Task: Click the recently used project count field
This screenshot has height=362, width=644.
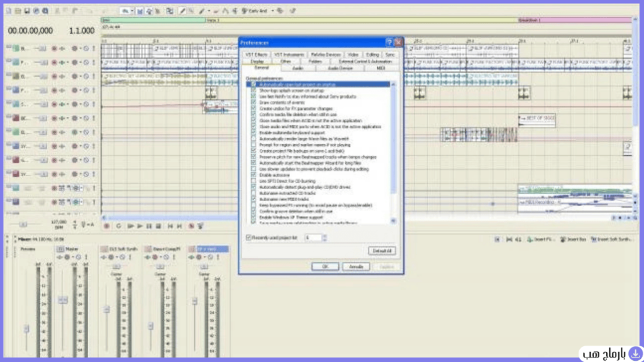Action: point(313,238)
